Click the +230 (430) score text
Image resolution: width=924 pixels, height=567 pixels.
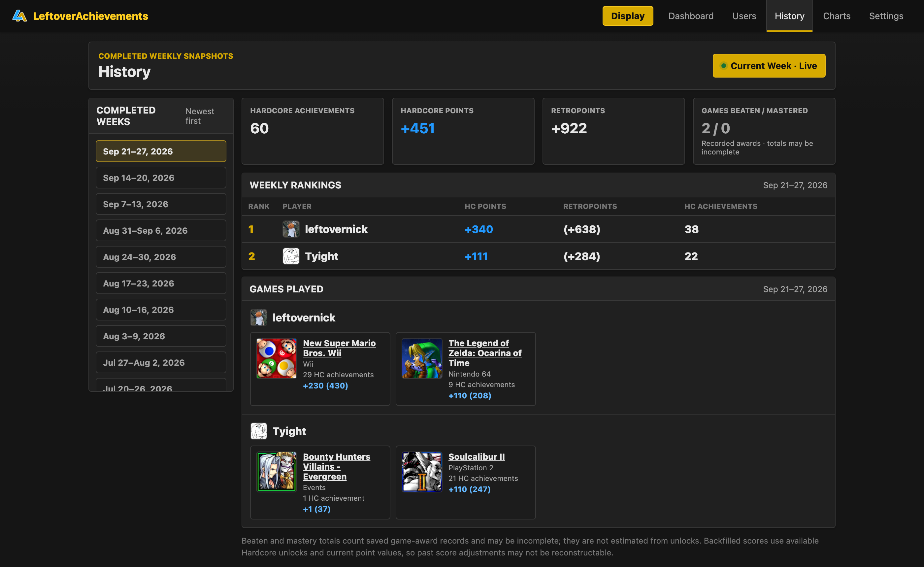(325, 385)
